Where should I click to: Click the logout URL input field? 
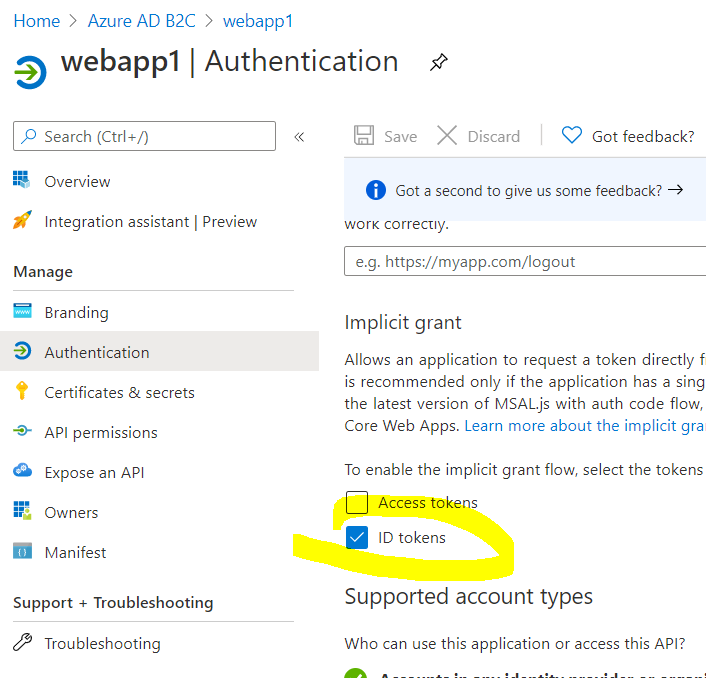525,261
